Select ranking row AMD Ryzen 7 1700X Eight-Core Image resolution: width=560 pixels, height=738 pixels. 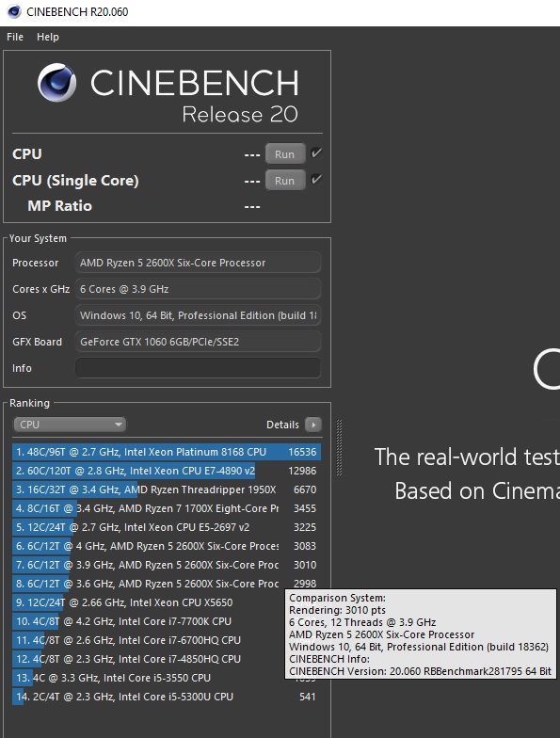pos(167,508)
